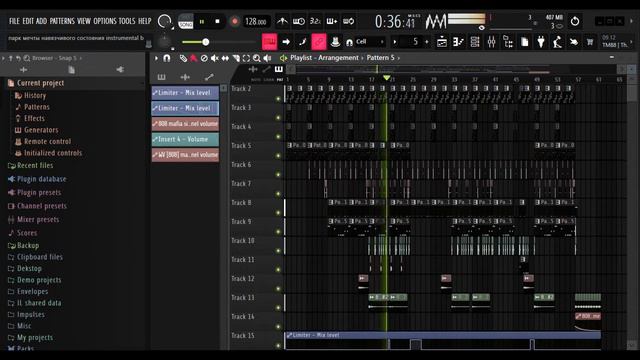
Task: Click the tempo field showing 128.000
Action: 256,21
